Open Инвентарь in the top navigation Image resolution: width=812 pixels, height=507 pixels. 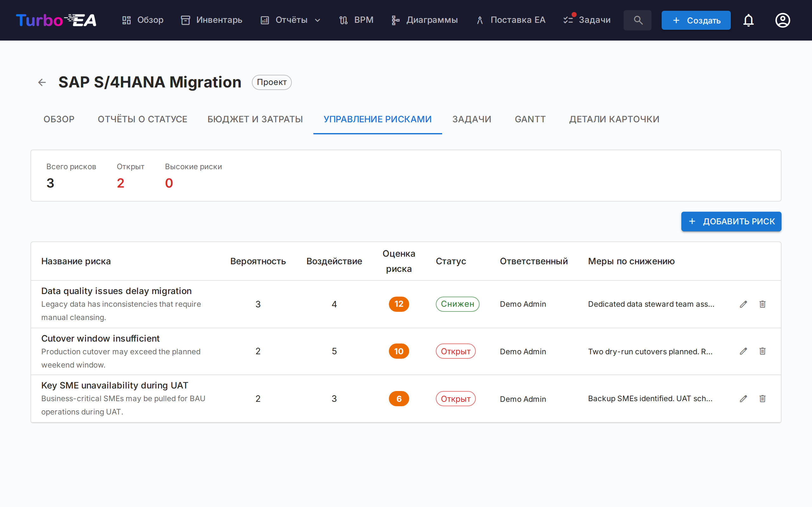coord(211,20)
